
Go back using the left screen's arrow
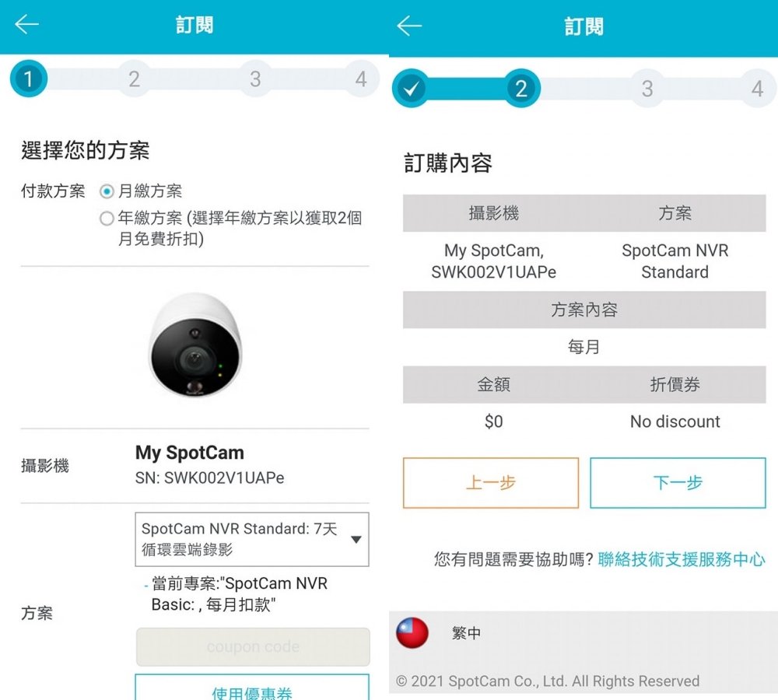click(x=26, y=24)
